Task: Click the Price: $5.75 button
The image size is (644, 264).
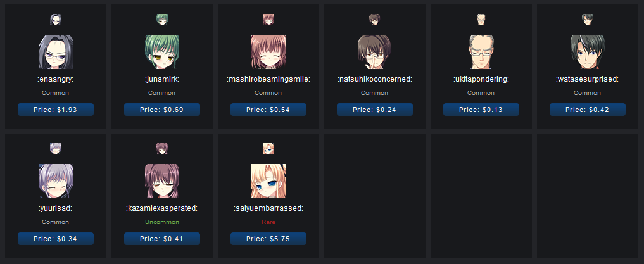Action: pos(268,239)
